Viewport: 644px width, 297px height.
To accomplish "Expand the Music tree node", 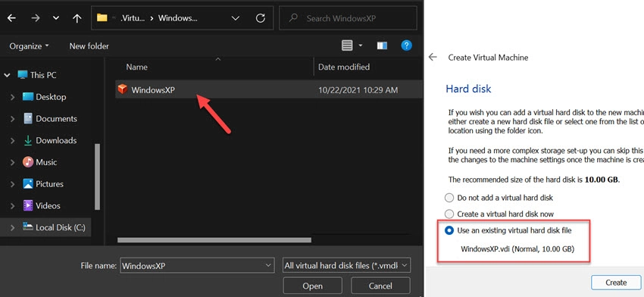I will tap(12, 162).
